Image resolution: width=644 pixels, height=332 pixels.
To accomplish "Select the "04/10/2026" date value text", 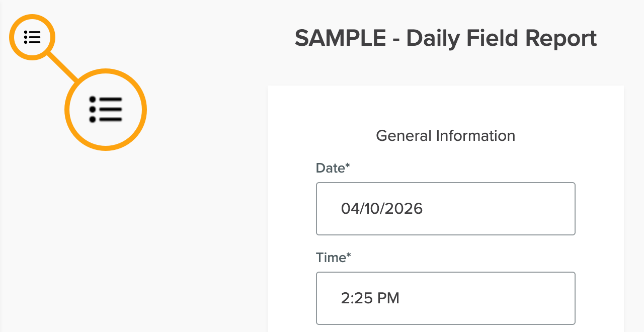I will 381,209.
